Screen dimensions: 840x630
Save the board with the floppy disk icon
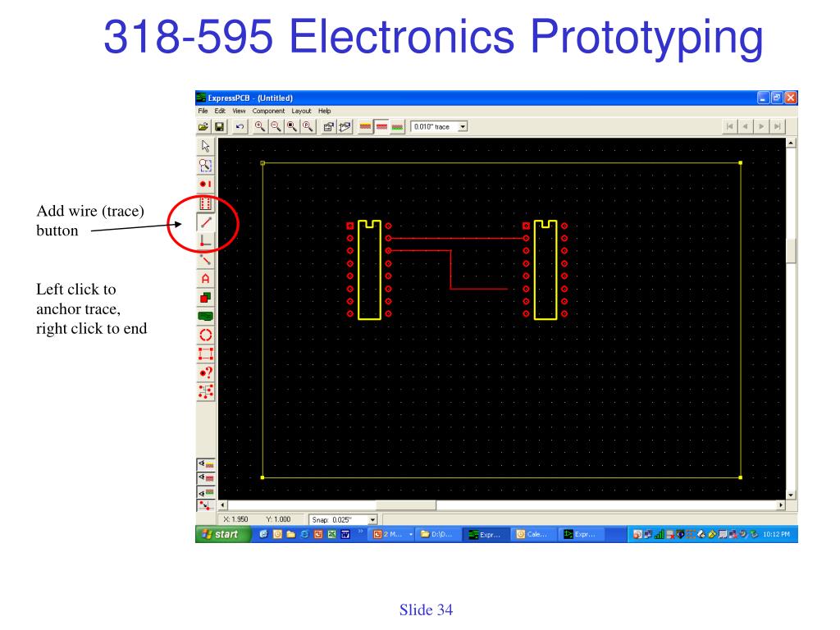tap(219, 127)
